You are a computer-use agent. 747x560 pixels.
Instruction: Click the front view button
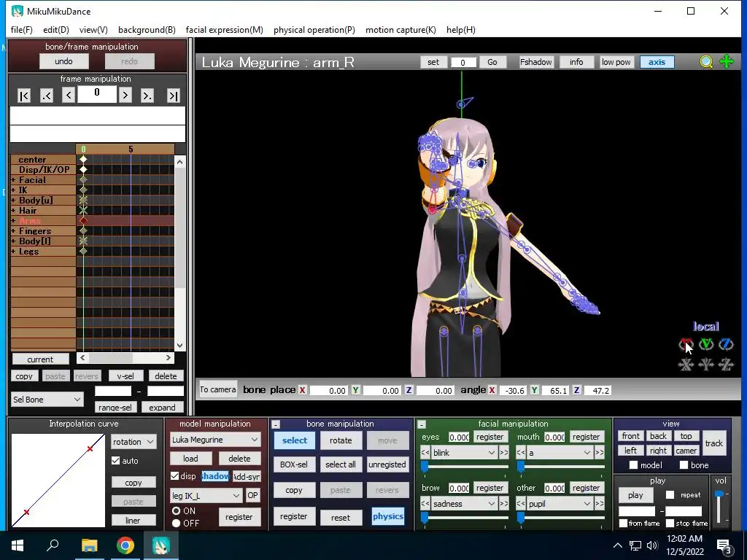(631, 436)
